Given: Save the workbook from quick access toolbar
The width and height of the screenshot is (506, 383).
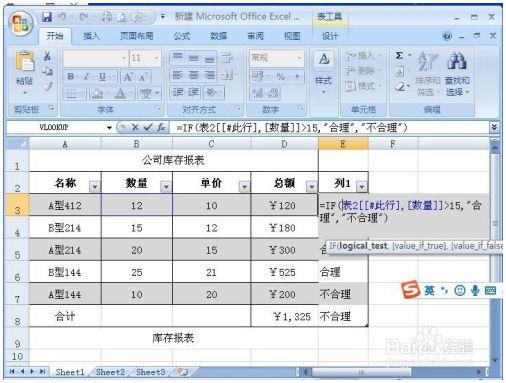Looking at the screenshot, I should tap(47, 17).
